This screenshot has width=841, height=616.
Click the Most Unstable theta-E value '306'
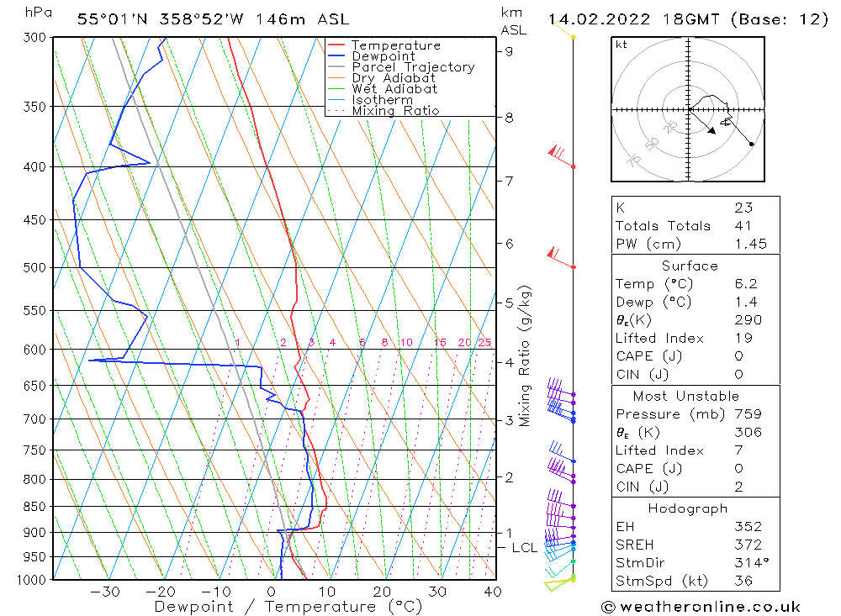[x=748, y=433]
